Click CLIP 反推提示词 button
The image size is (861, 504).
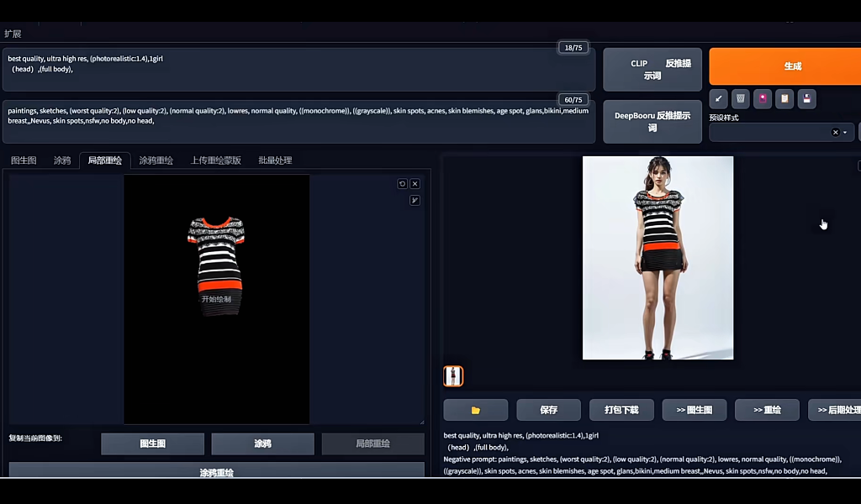click(652, 70)
